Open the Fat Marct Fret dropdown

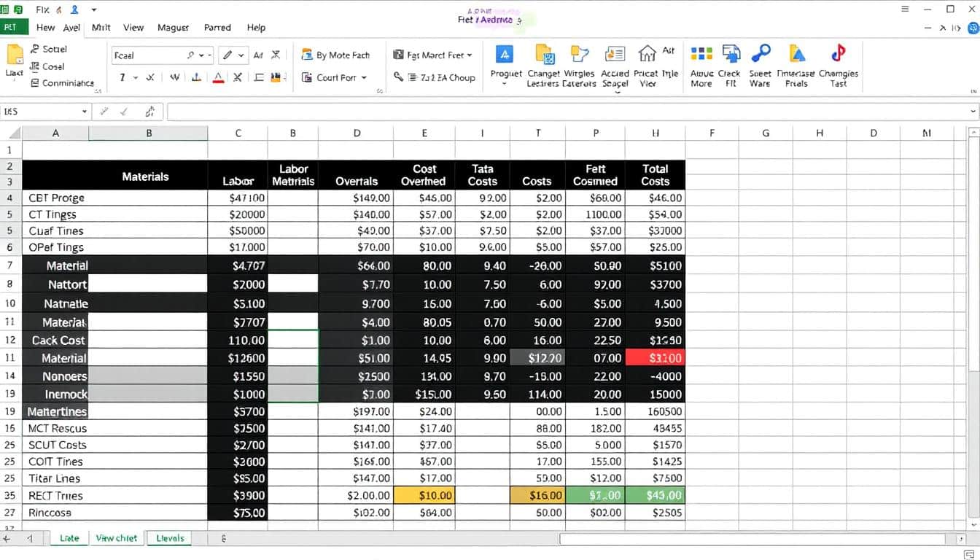point(469,55)
